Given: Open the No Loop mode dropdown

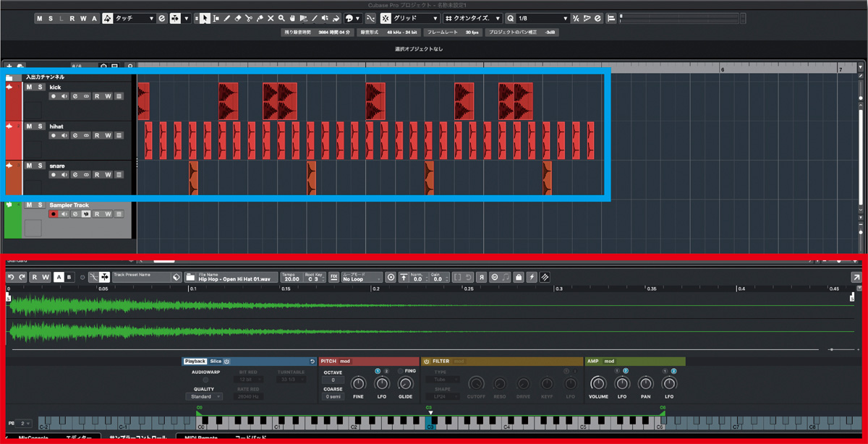Looking at the screenshot, I should pyautogui.click(x=362, y=277).
